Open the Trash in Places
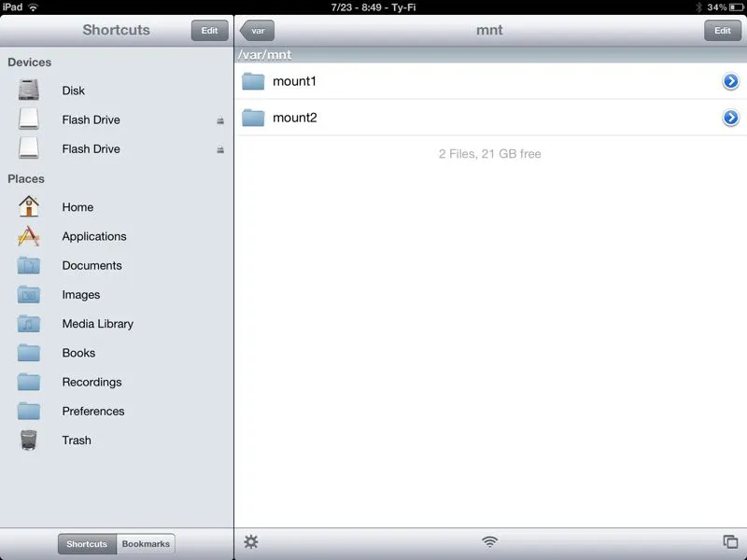The width and height of the screenshot is (747, 560). point(77,441)
